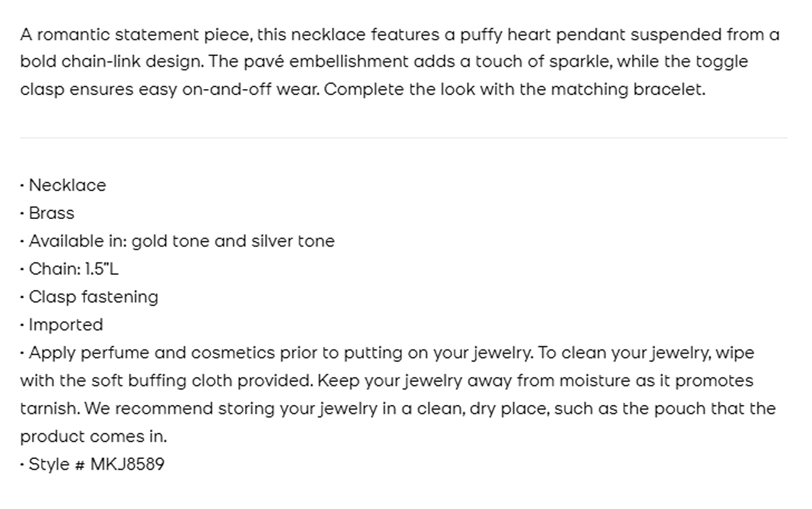Click the "Brass" material bullet
812x509 pixels.
tap(51, 213)
